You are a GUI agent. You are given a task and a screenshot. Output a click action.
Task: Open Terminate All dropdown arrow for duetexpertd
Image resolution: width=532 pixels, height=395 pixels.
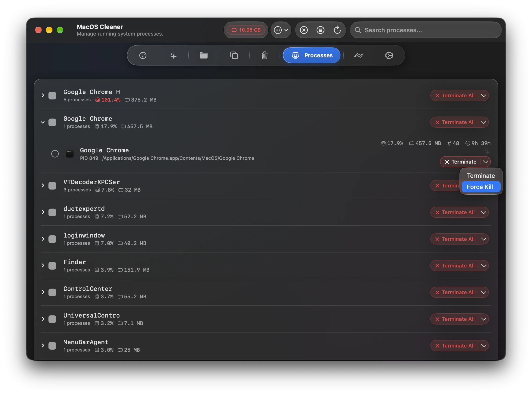click(484, 212)
